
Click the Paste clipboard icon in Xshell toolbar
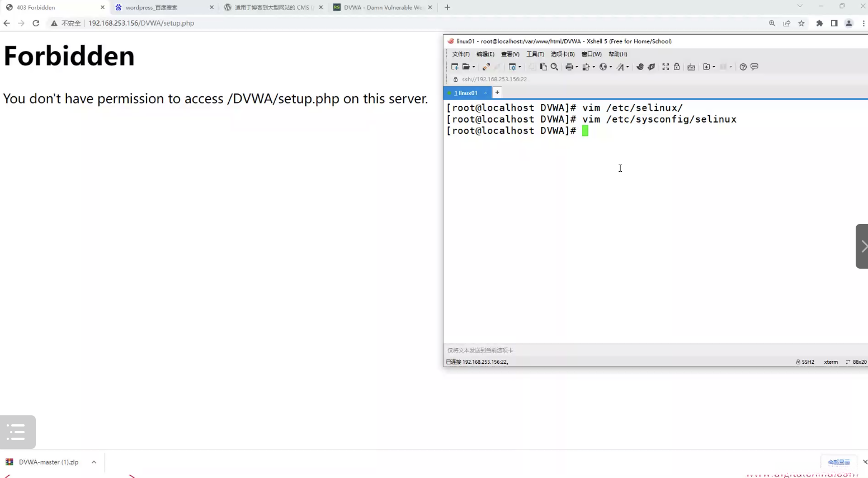click(x=543, y=67)
